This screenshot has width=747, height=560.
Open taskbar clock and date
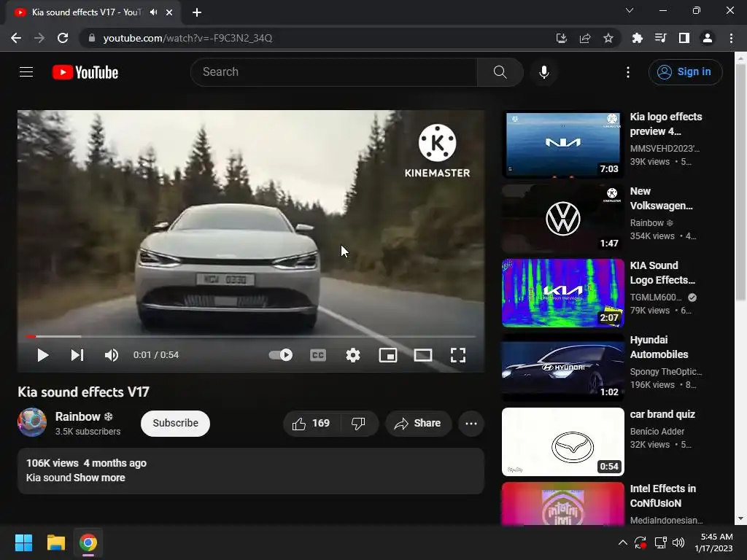[x=713, y=542]
